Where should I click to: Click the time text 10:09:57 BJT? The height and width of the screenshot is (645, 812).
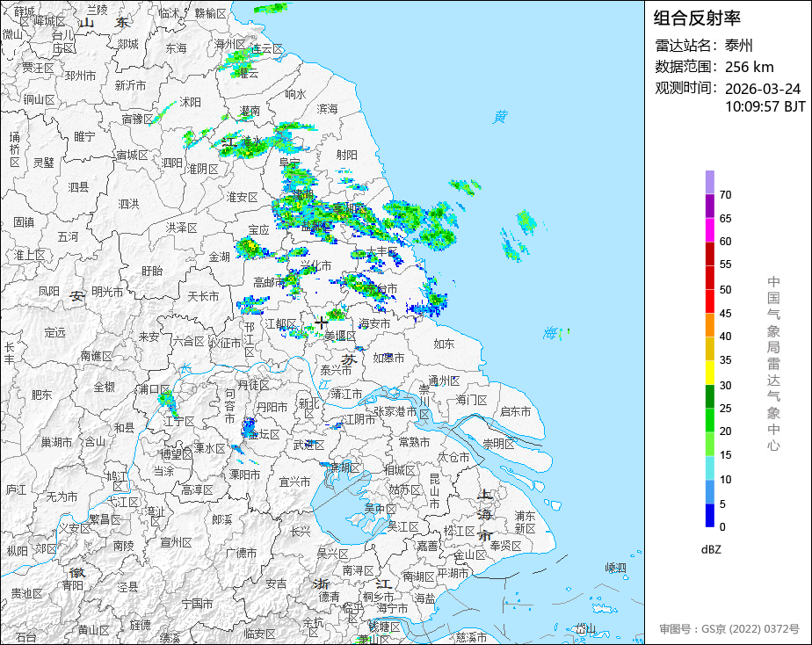point(765,106)
